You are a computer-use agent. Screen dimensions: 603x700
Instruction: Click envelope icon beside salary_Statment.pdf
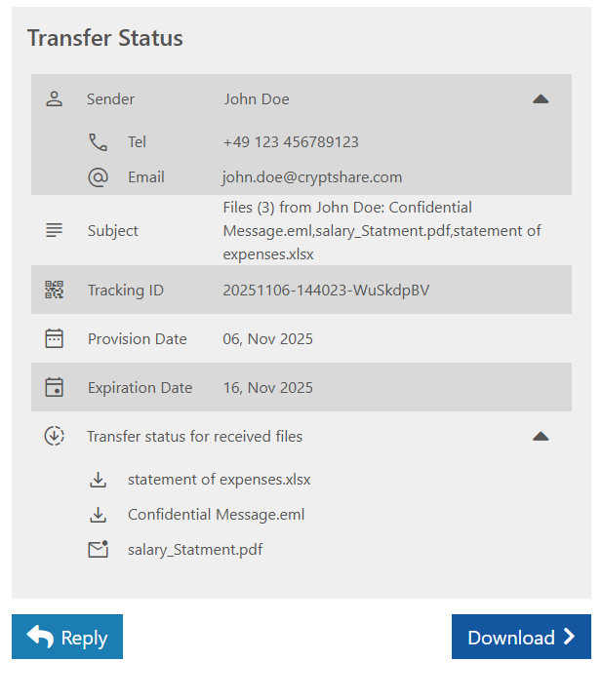(x=98, y=549)
